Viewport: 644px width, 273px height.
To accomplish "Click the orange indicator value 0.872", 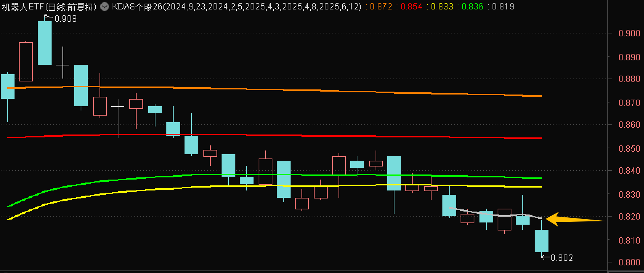I will [380, 7].
